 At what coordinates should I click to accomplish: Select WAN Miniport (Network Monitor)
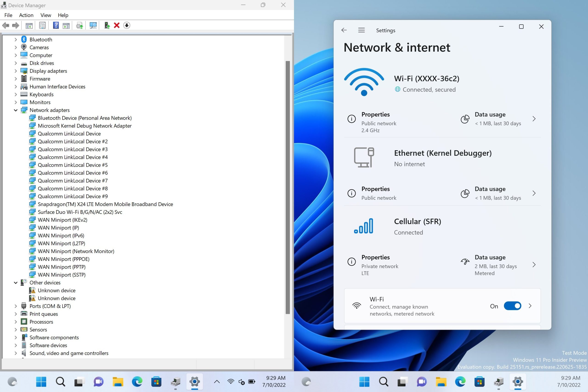[76, 251]
